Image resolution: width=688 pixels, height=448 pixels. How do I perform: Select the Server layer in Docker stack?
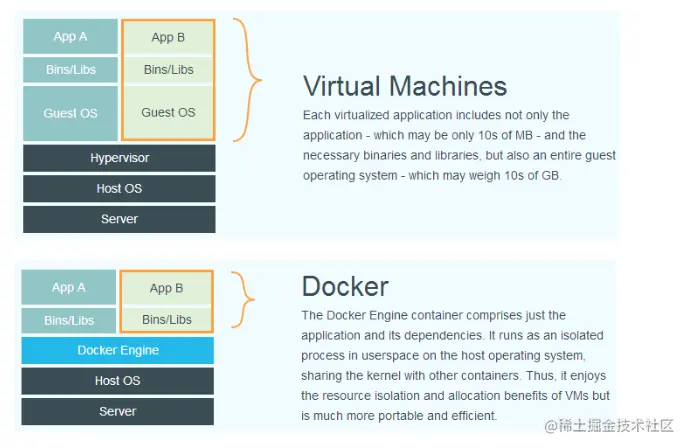pyautogui.click(x=118, y=412)
